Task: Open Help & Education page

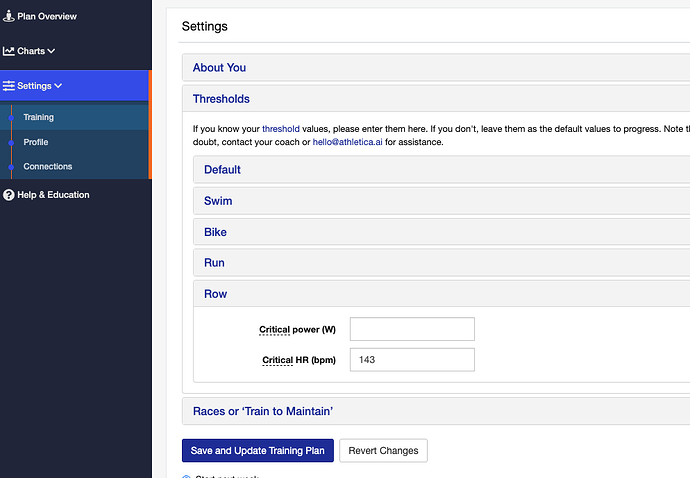Action: coord(53,195)
